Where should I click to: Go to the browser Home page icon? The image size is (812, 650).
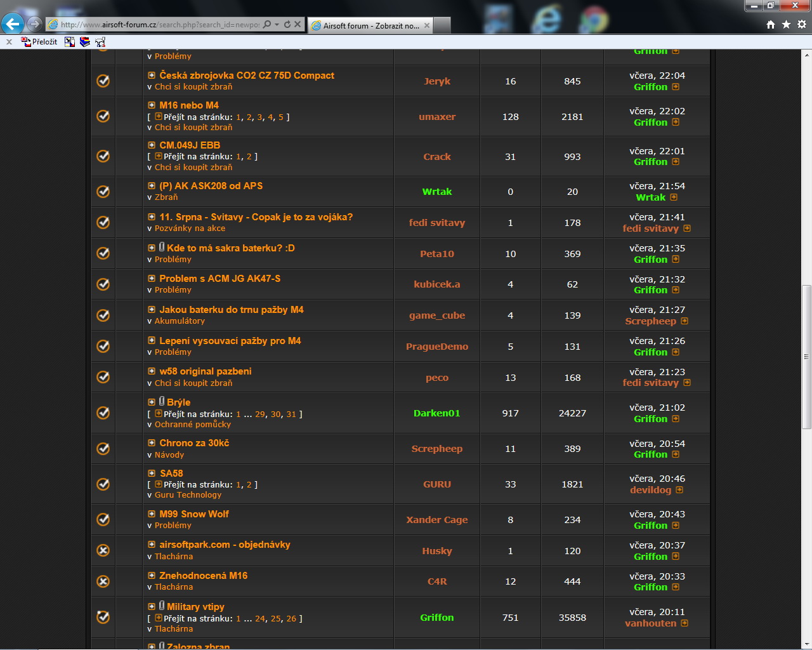770,24
